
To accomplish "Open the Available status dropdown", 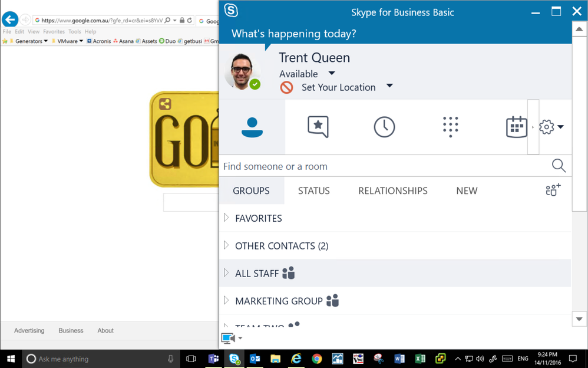I will (x=332, y=74).
